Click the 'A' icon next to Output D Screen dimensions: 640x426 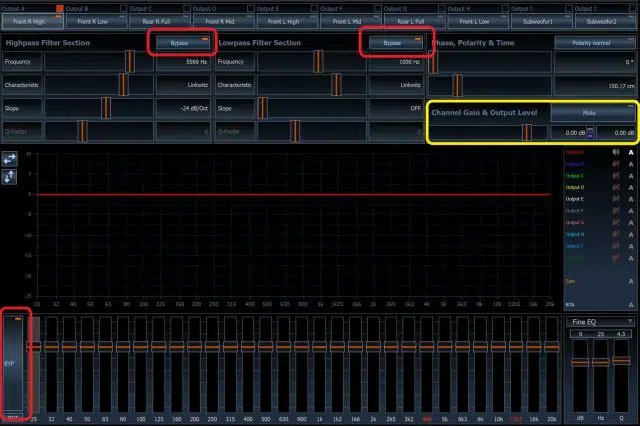631,188
